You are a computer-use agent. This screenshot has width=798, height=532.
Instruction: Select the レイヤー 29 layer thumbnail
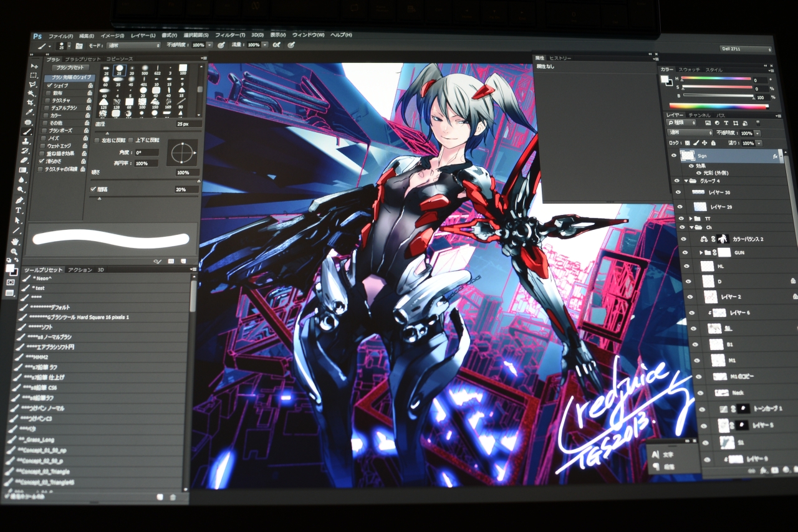700,206
